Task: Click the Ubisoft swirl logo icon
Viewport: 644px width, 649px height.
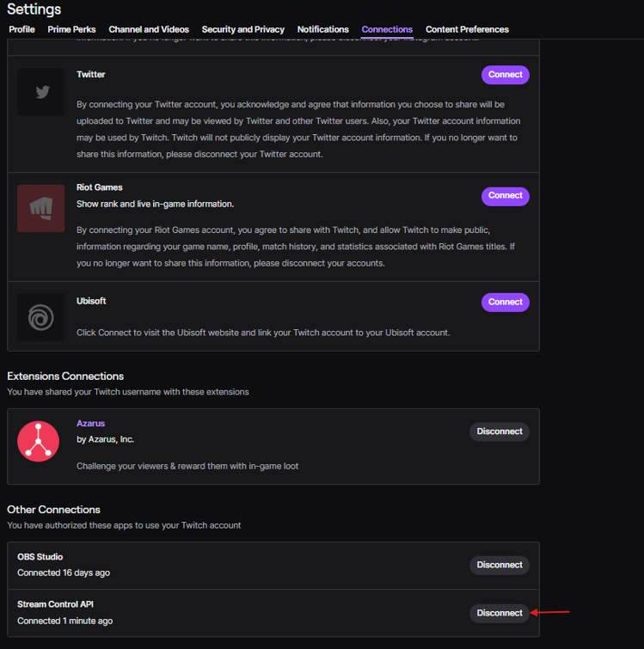Action: click(41, 317)
